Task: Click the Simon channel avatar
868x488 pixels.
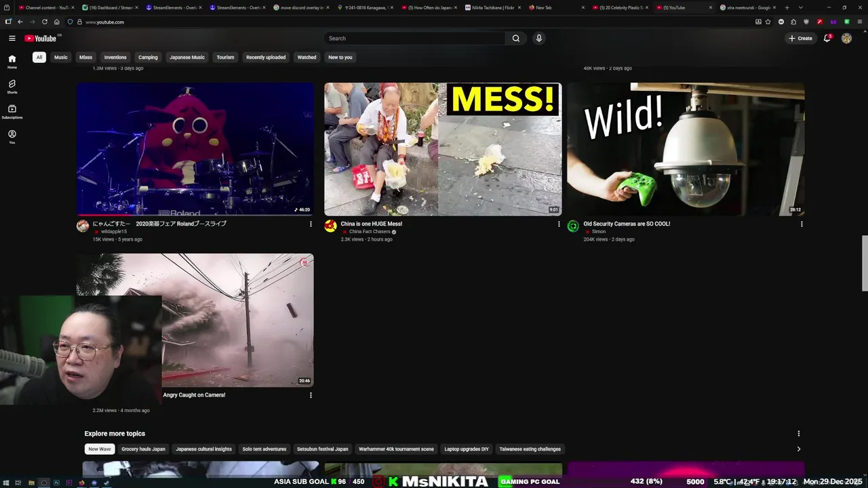Action: pos(573,226)
